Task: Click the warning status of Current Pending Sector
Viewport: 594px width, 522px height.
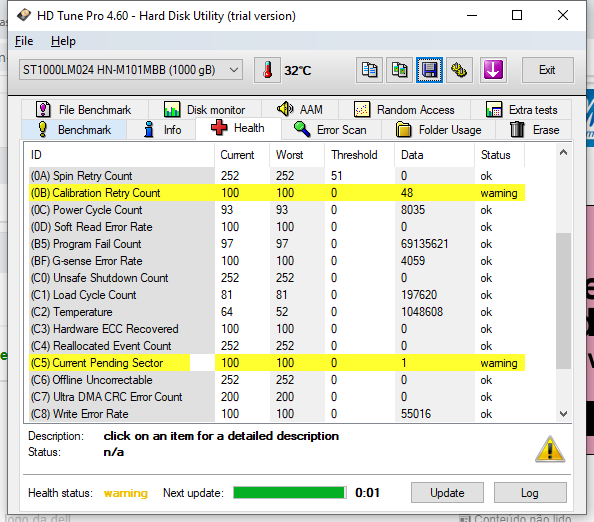Action: [x=499, y=363]
